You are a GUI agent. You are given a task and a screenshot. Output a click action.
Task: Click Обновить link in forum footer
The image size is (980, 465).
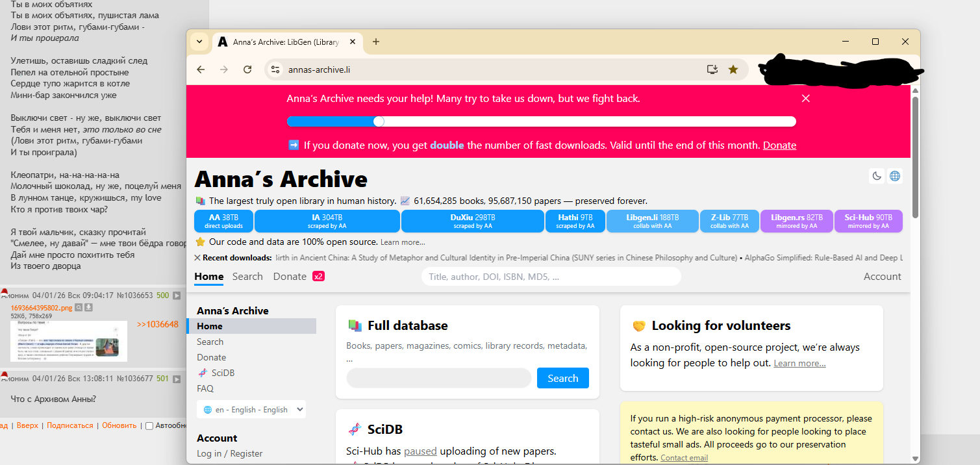click(x=119, y=425)
